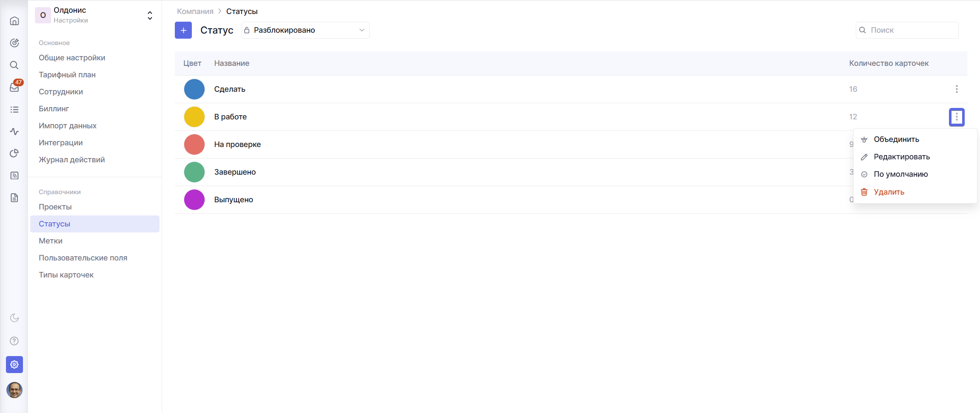The image size is (980, 413).
Task: Open the settings gear icon
Action: click(14, 365)
